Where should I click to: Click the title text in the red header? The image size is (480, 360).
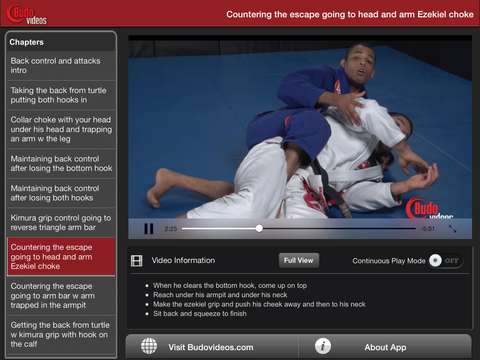point(350,14)
